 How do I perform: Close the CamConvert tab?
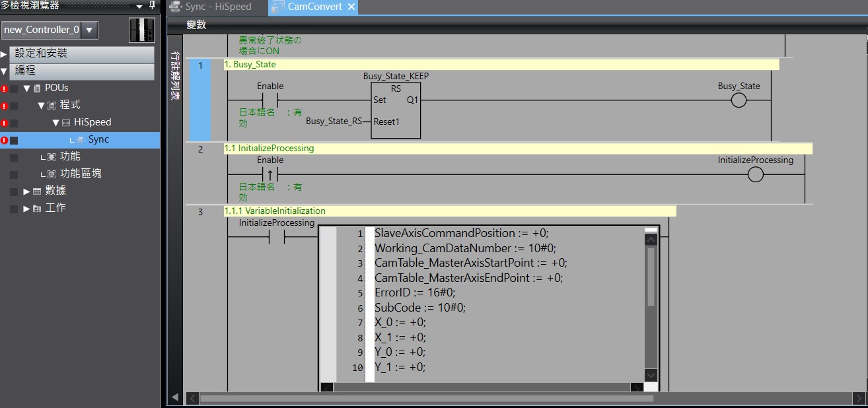click(351, 7)
